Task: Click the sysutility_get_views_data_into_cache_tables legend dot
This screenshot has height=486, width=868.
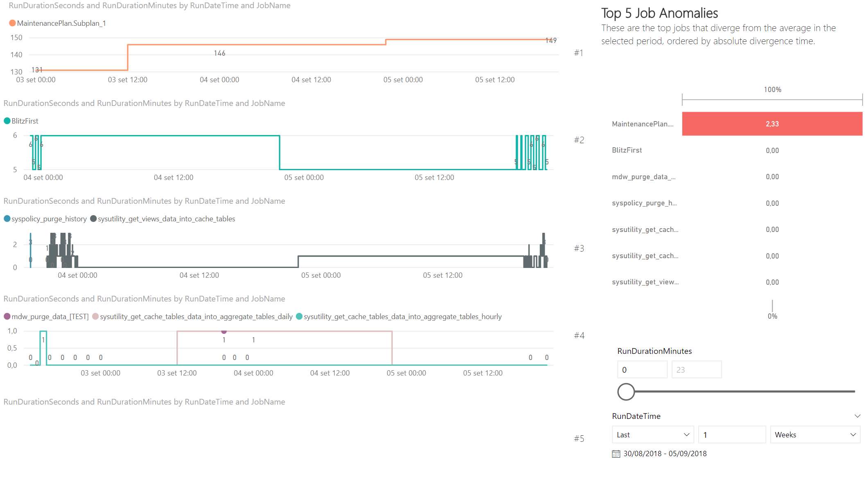Action: 93,218
